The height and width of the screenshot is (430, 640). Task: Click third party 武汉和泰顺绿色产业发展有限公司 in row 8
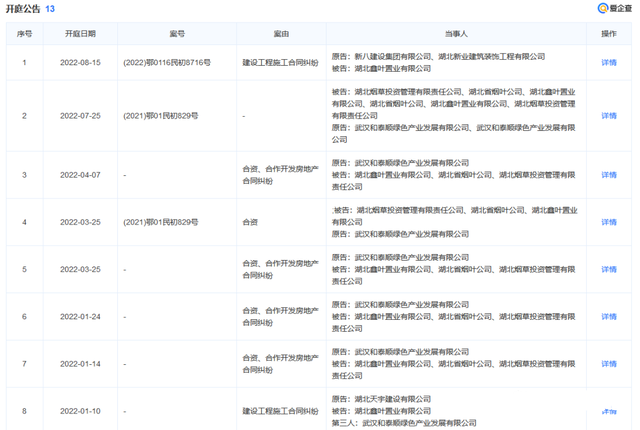(419, 423)
